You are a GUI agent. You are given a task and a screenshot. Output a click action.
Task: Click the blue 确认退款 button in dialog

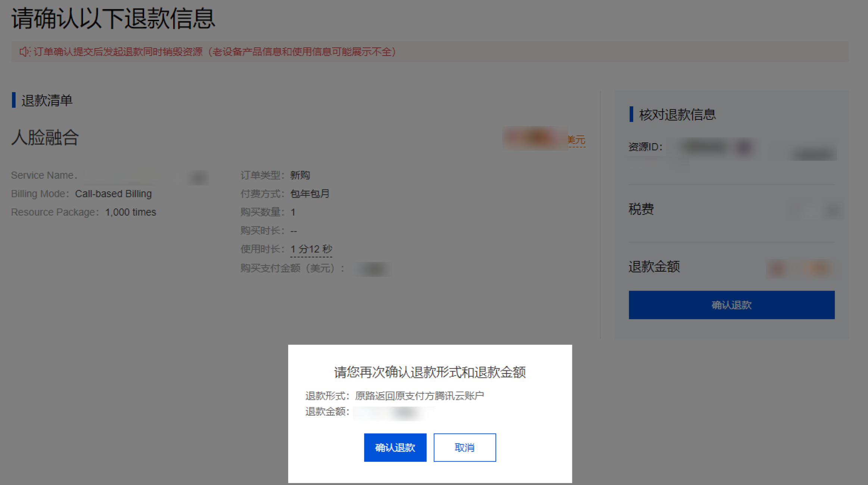click(x=395, y=447)
